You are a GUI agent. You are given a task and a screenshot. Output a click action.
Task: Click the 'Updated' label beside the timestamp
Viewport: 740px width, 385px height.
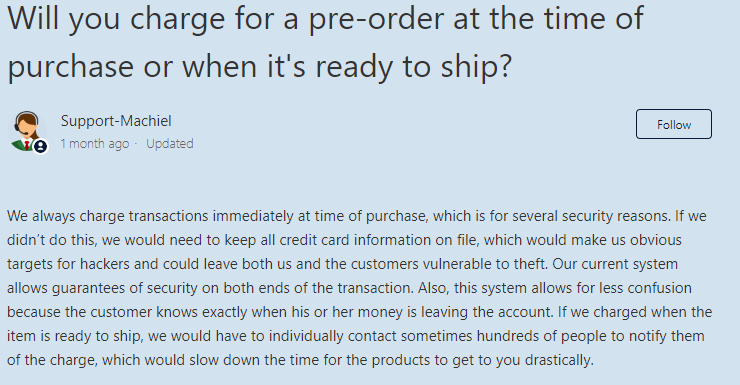tap(170, 143)
